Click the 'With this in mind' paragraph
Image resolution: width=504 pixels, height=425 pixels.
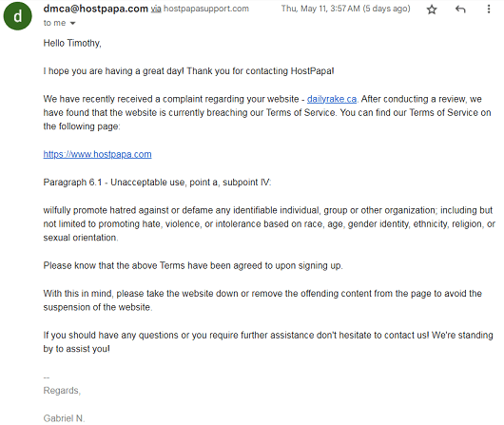point(262,300)
